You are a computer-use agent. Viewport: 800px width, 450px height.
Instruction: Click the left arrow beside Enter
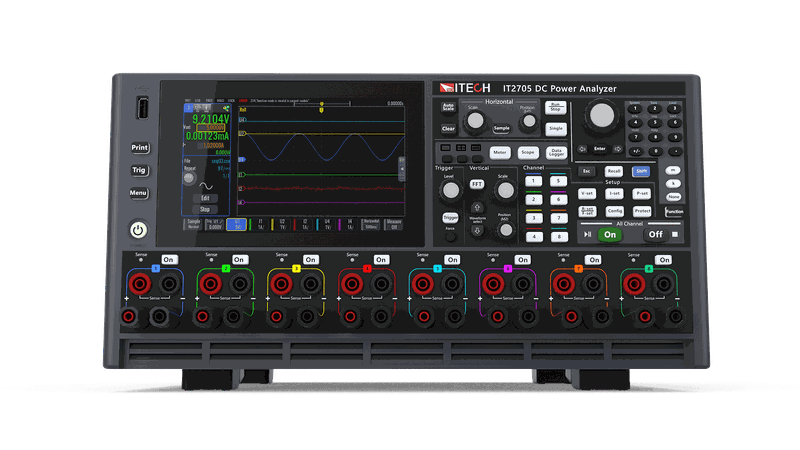[x=582, y=149]
